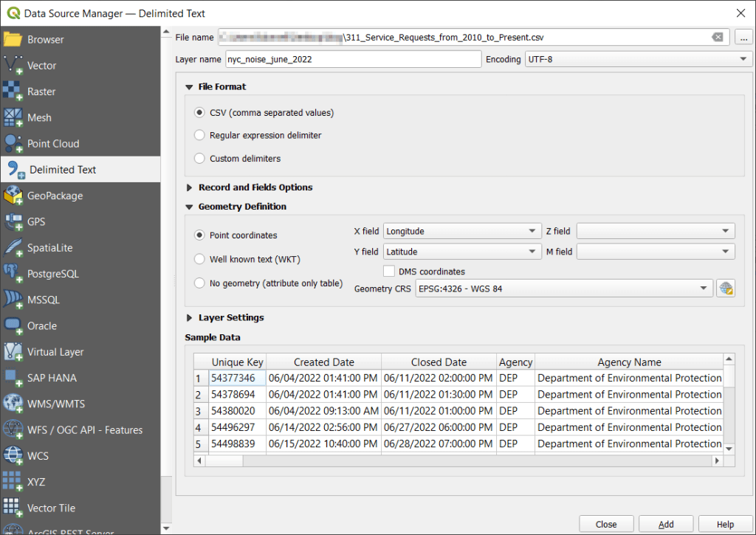Click the Layer name input field

coord(353,59)
